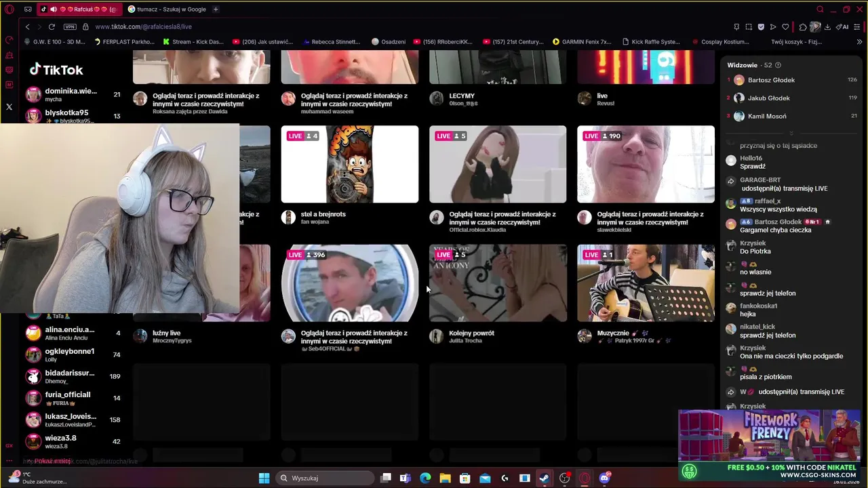868x488 pixels.
Task: Add page to bookmarks with heart icon
Action: click(785, 26)
